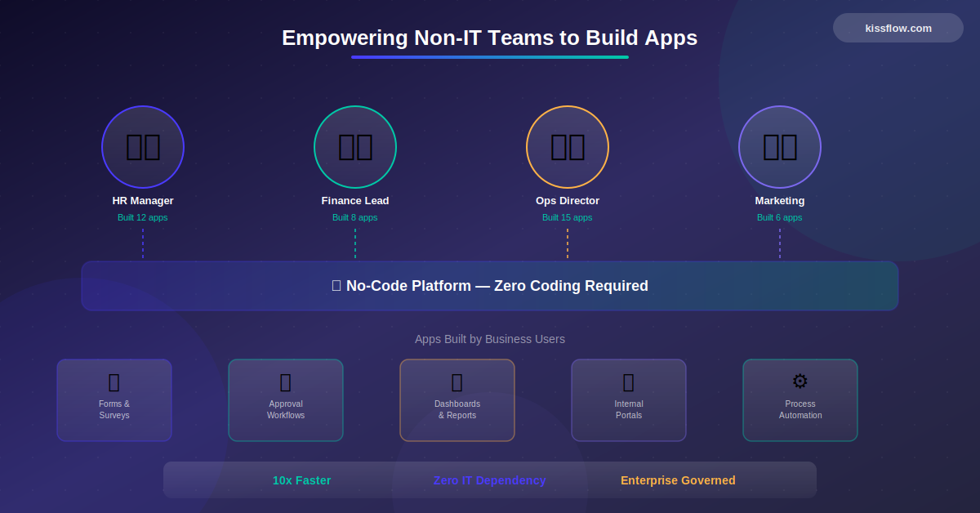Image resolution: width=980 pixels, height=513 pixels.
Task: Click the "Enterprise Governed" text
Action: (678, 480)
